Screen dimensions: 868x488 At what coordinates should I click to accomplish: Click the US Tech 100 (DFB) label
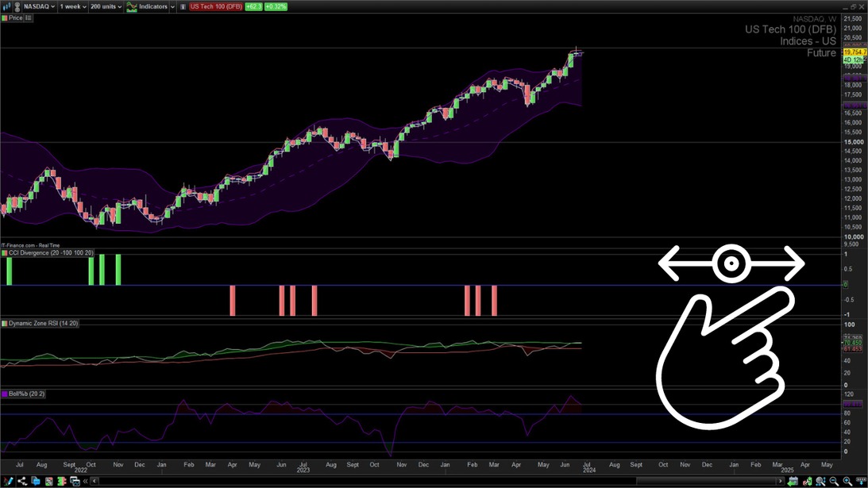pyautogui.click(x=216, y=6)
